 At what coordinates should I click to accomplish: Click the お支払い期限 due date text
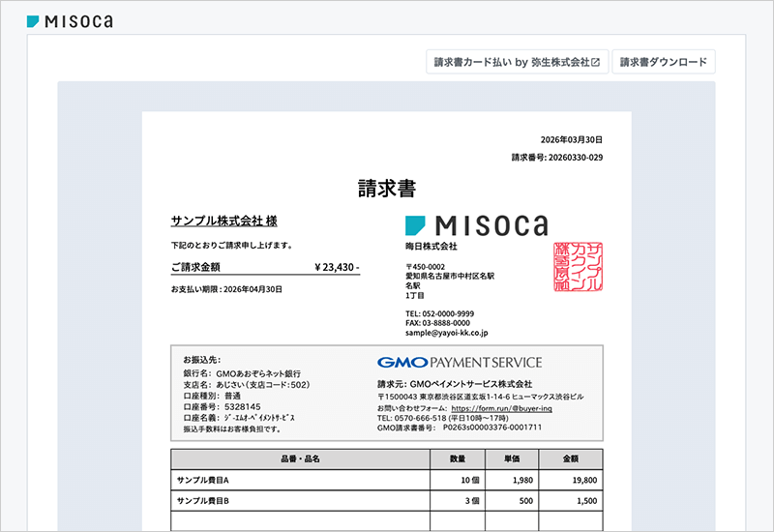click(226, 289)
